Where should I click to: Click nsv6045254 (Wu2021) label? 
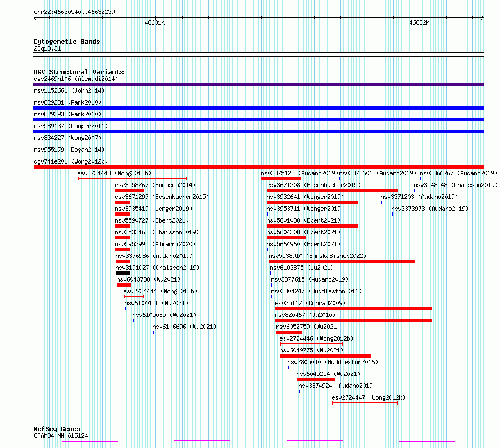(328, 374)
